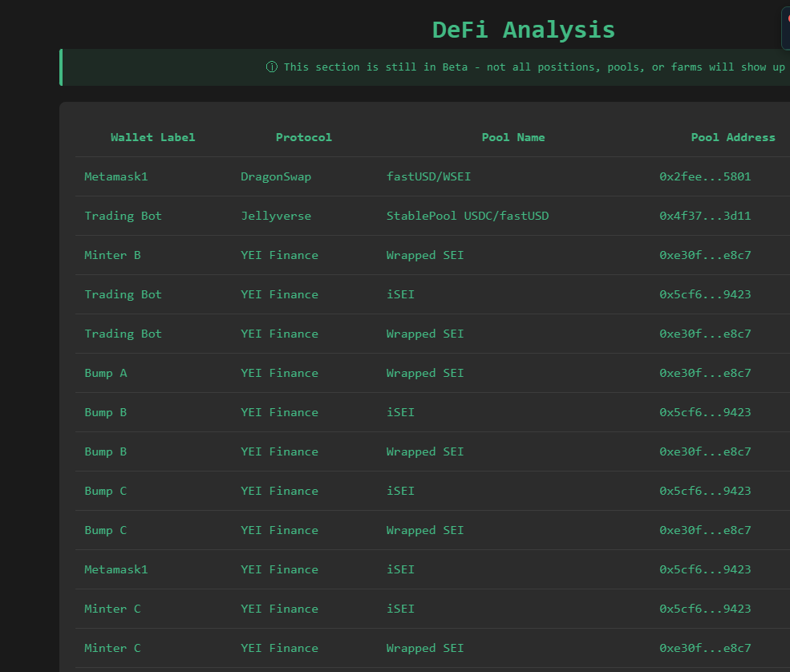The image size is (790, 672).
Task: Click iSEI pool name in Minter C row
Action: pos(400,609)
